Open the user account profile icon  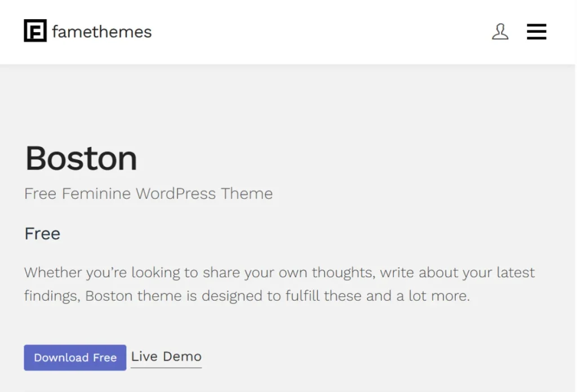point(500,32)
